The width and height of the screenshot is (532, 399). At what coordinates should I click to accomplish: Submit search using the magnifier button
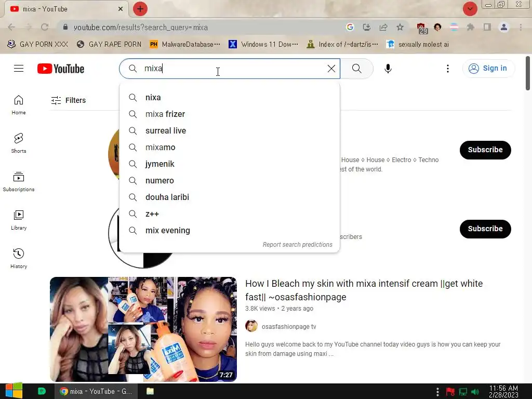[356, 69]
